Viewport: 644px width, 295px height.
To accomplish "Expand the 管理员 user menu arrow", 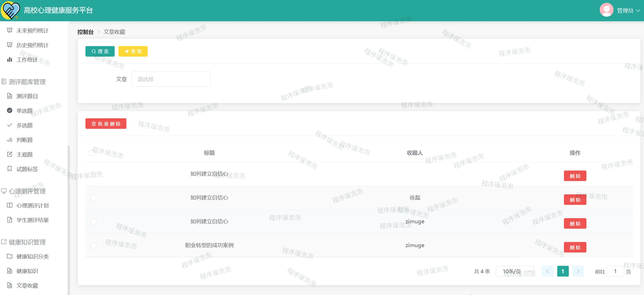I will tap(638, 10).
